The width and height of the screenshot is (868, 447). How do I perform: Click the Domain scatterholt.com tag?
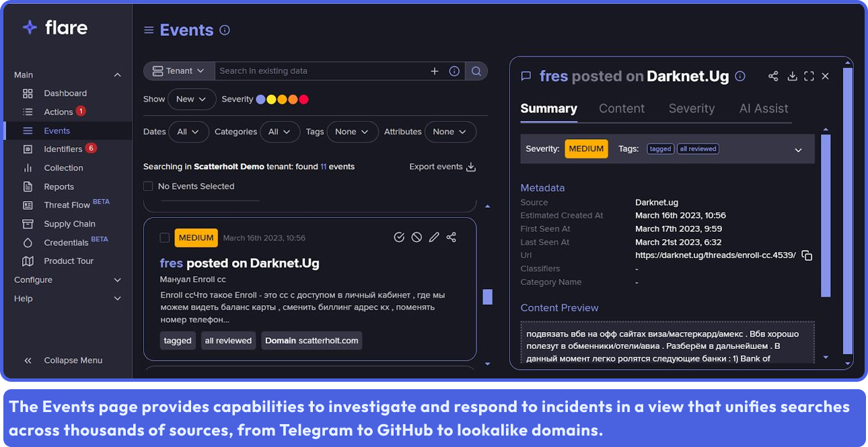point(312,341)
